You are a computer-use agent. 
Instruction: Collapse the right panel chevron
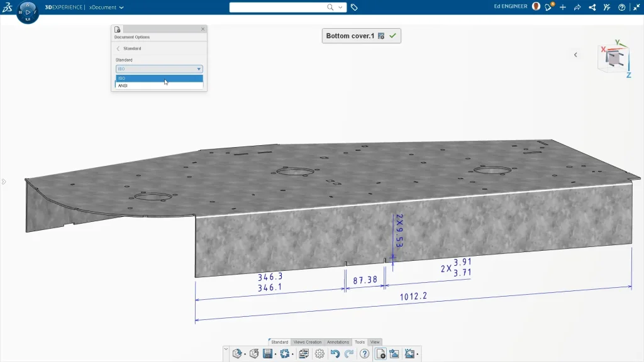tap(575, 55)
